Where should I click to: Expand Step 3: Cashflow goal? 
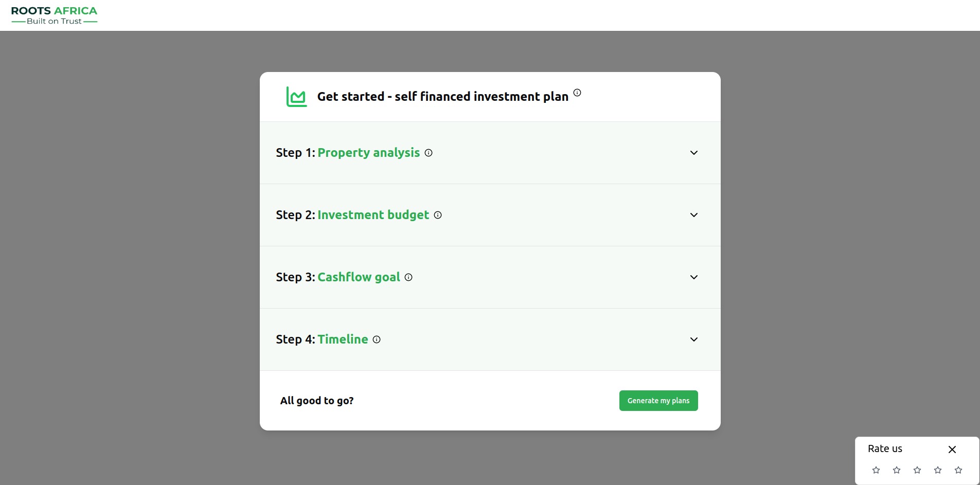pos(693,277)
